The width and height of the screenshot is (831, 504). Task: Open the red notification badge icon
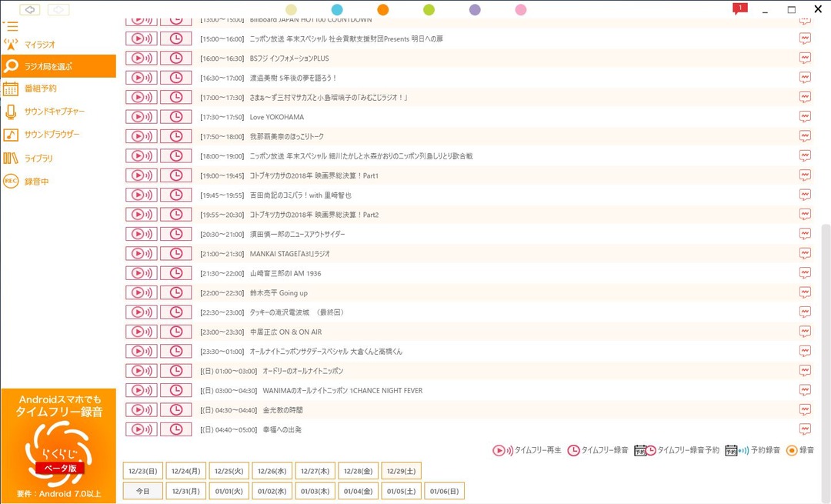(740, 8)
